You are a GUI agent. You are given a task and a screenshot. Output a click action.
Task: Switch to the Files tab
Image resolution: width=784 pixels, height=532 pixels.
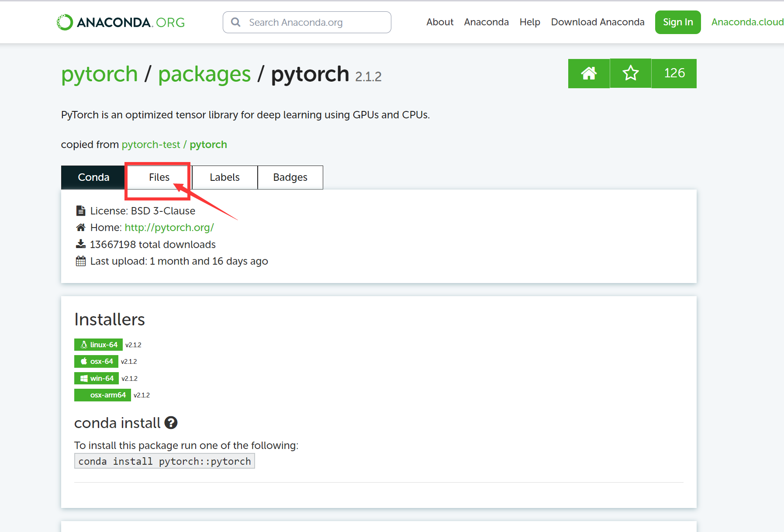click(x=159, y=177)
